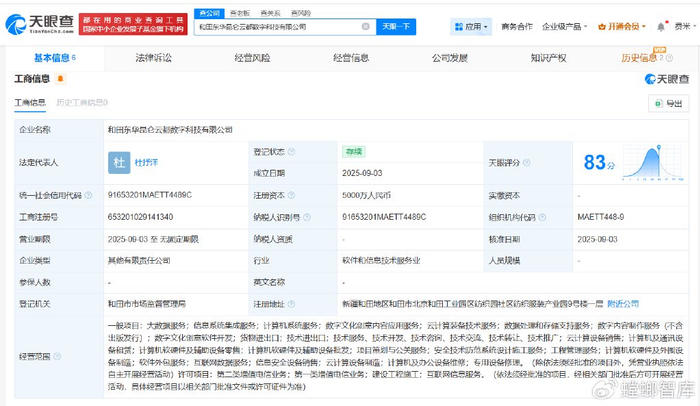Switch to the 基本信息 tab
Viewport: 700px width, 406px height.
[x=55, y=58]
